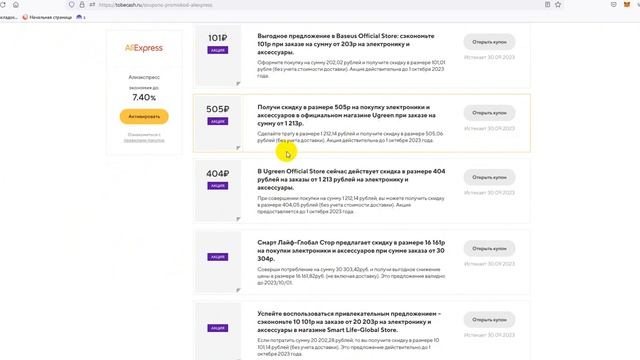The width and height of the screenshot is (640, 360).
Task: Reload the page with the refresh icon
Action: tap(2, 5)
